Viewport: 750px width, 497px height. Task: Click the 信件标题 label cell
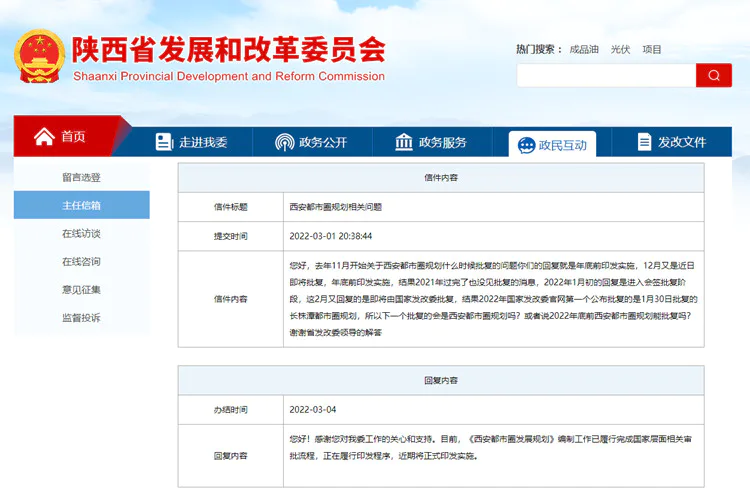(231, 207)
